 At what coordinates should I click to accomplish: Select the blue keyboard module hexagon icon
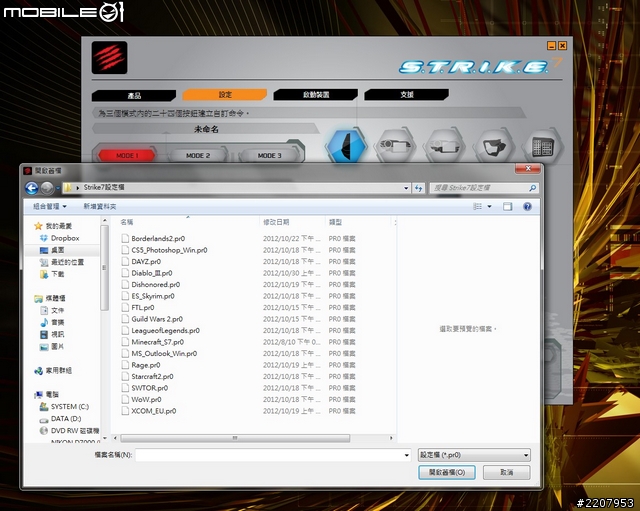(346, 146)
